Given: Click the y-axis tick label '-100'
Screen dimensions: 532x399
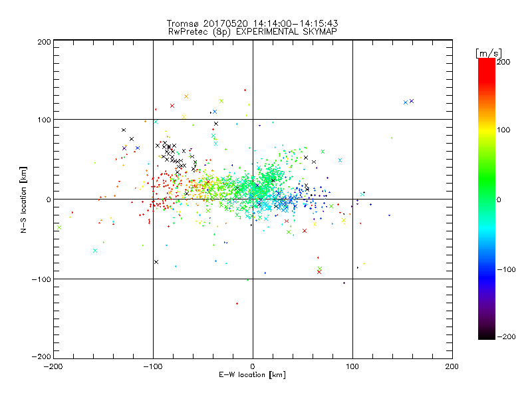Looking at the screenshot, I should [x=41, y=279].
